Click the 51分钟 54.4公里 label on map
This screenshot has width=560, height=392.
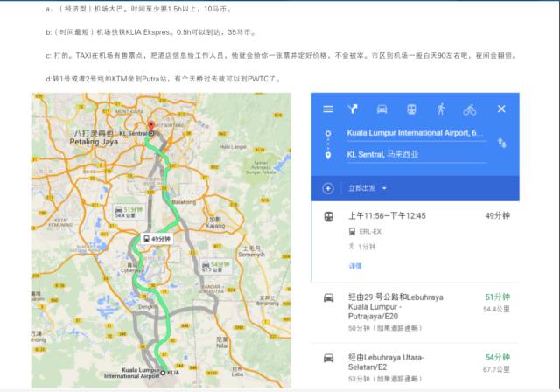(129, 212)
